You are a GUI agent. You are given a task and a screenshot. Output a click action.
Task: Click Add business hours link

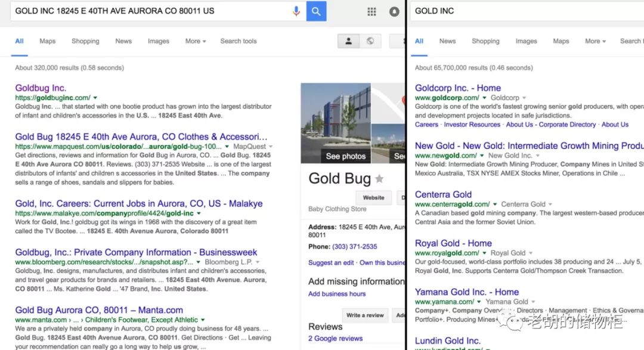pyautogui.click(x=337, y=294)
